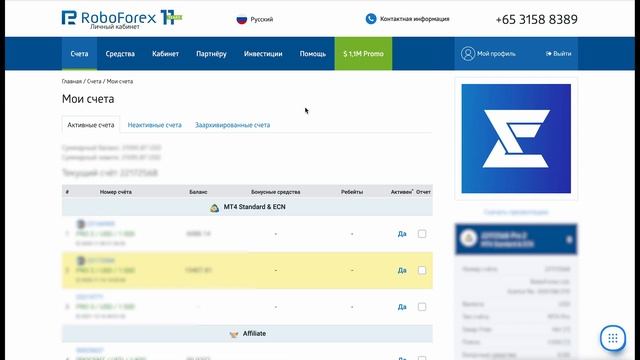Switch to Заархивированные счета tab
This screenshot has width=640, height=360.
pyautogui.click(x=232, y=125)
